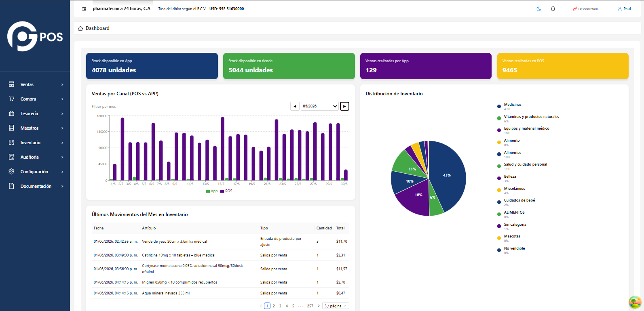Collapse the sidebar with the menu fold icon
This screenshot has width=644, height=311.
point(84,9)
